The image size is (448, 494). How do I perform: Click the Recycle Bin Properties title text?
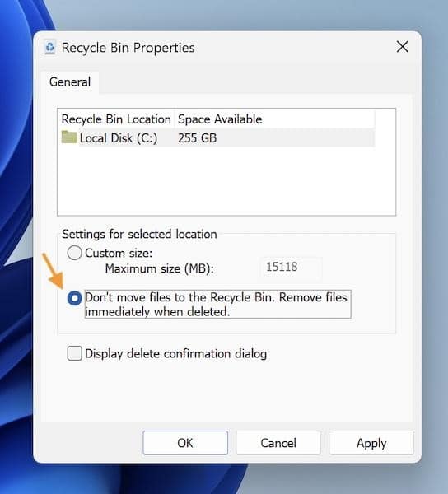coord(128,48)
